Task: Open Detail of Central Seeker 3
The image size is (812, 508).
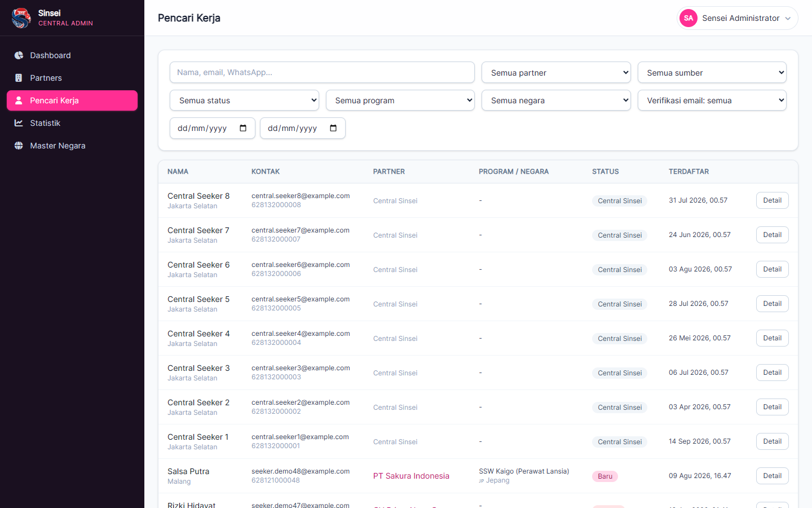Action: coord(772,373)
